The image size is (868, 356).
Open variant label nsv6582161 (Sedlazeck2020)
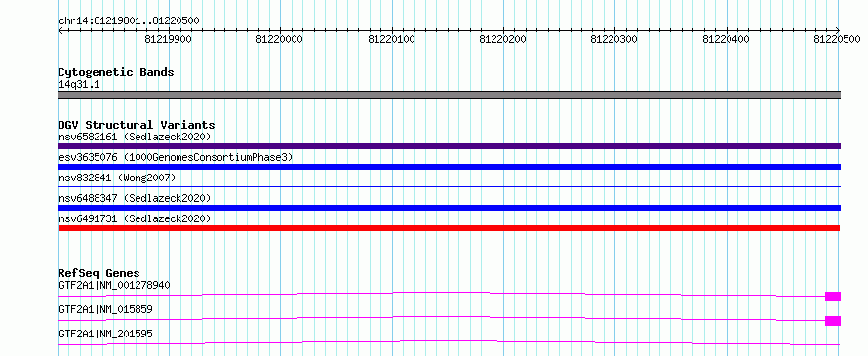(135, 137)
